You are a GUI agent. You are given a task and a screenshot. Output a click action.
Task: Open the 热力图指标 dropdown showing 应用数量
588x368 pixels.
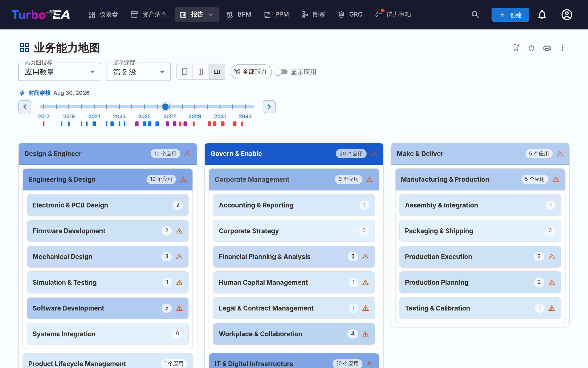coord(60,72)
